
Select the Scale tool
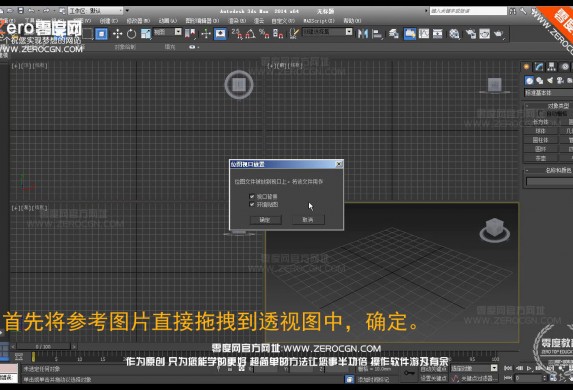[146, 34]
